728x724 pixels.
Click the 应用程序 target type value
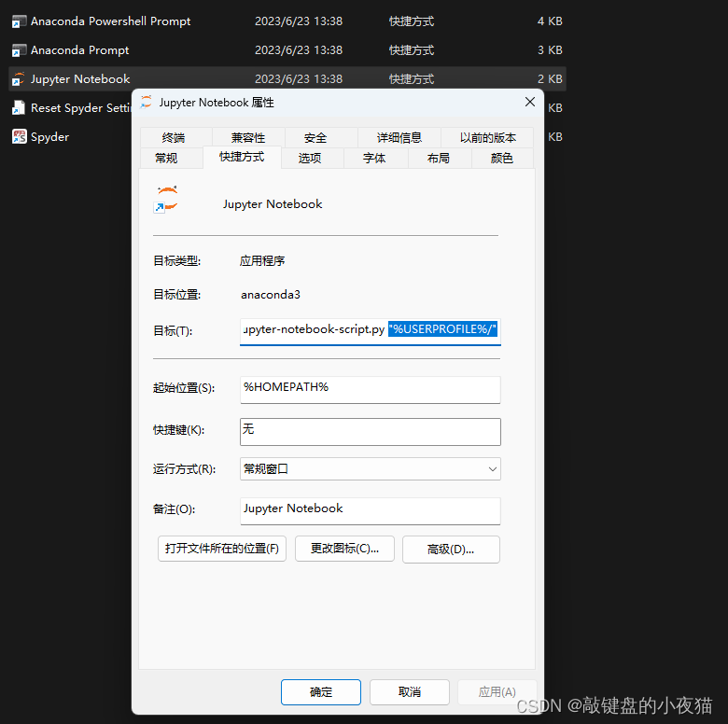(x=262, y=261)
